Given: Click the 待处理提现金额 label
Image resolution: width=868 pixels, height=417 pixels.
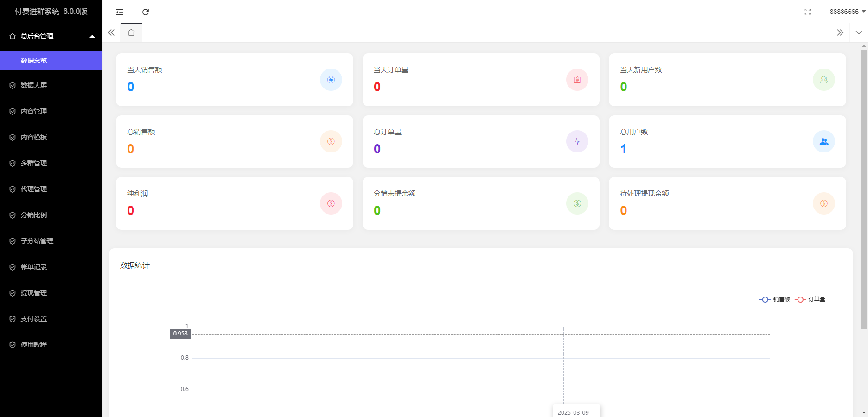Looking at the screenshot, I should click(645, 194).
